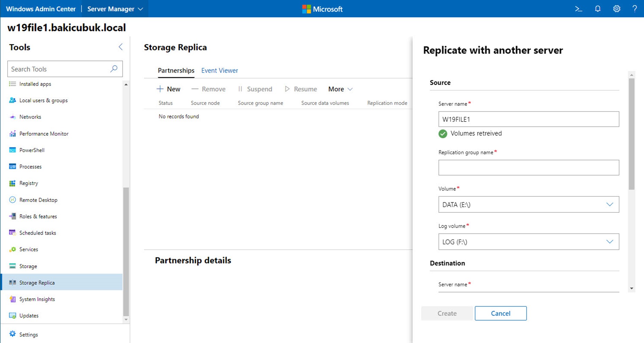The width and height of the screenshot is (644, 343).
Task: Expand the More menu
Action: coord(341,89)
